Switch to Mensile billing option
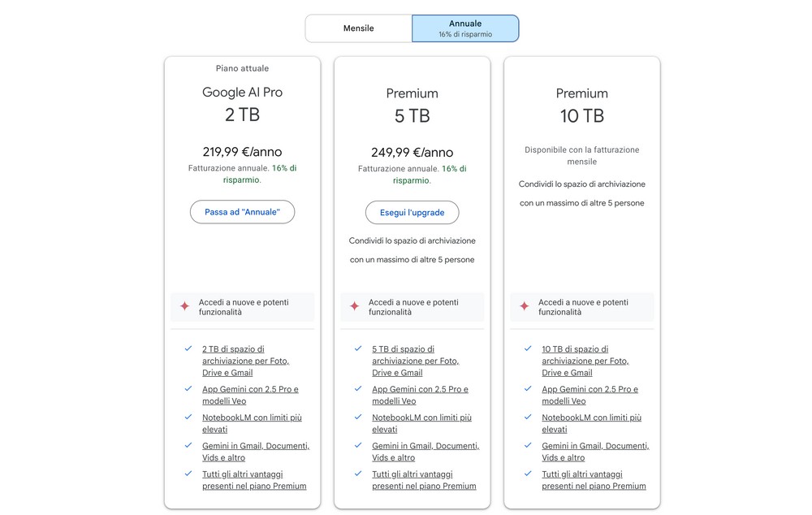812x515 pixels. (358, 28)
